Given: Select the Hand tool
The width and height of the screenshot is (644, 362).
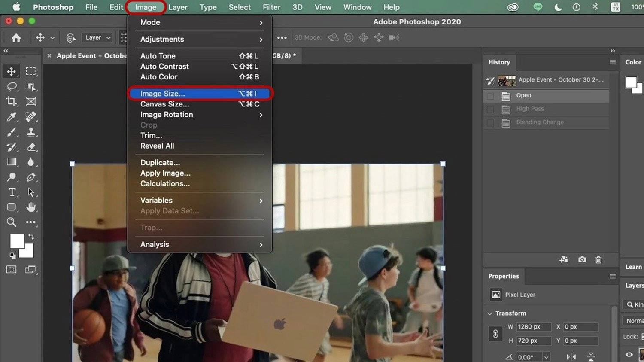Looking at the screenshot, I should click(31, 207).
